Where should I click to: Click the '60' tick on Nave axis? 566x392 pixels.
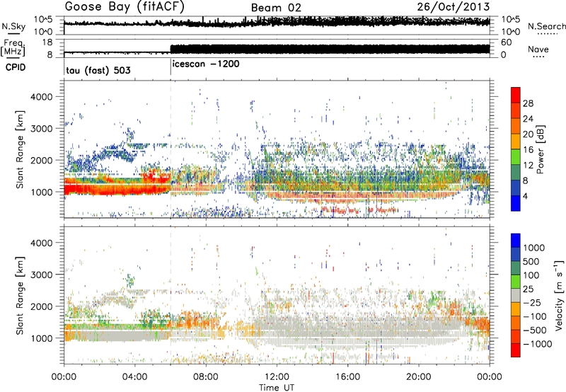tap(507, 42)
